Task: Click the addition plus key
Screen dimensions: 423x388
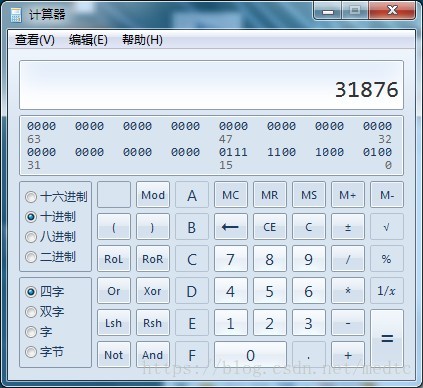Action: pos(348,355)
